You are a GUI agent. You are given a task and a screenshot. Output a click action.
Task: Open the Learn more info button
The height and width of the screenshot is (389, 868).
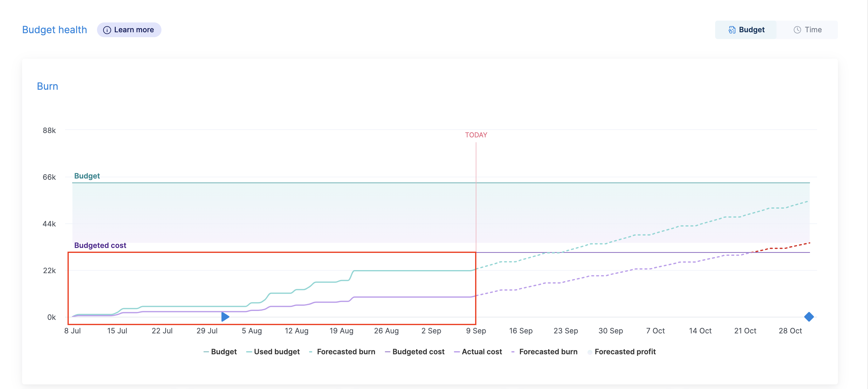point(129,30)
